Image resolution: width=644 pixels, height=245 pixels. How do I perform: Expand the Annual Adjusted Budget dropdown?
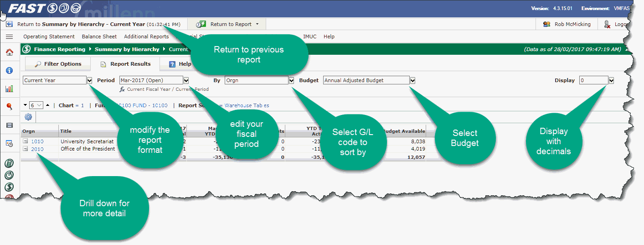[412, 80]
